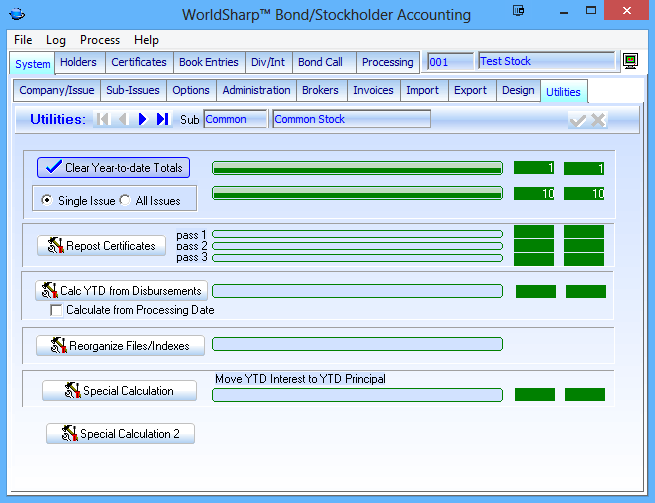Screen dimensions: 655x503
Task: Click the pass 2 progress bar
Action: (x=357, y=246)
